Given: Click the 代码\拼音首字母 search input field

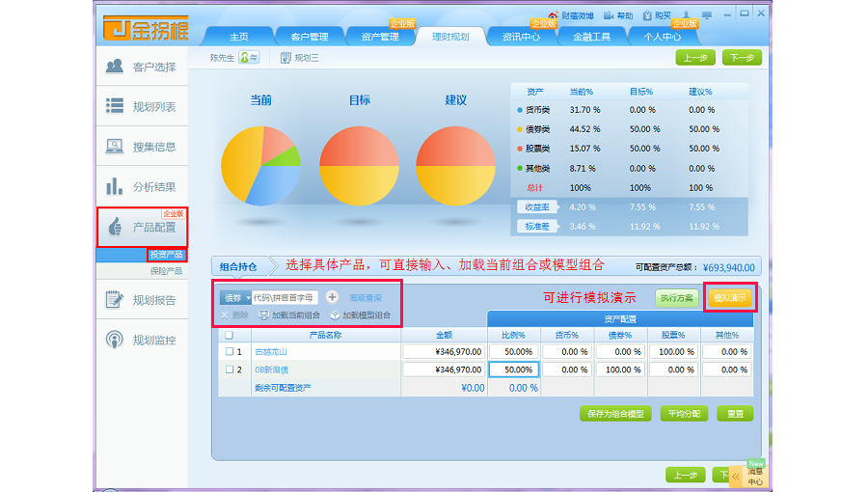Looking at the screenshot, I should 285,298.
